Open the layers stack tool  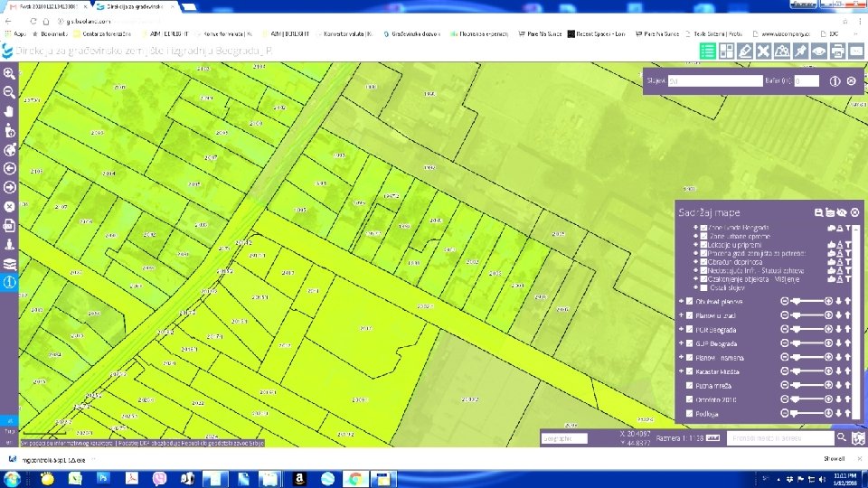click(9, 263)
